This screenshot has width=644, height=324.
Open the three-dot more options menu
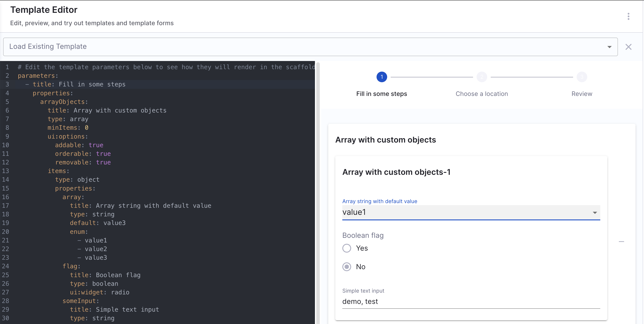628,16
